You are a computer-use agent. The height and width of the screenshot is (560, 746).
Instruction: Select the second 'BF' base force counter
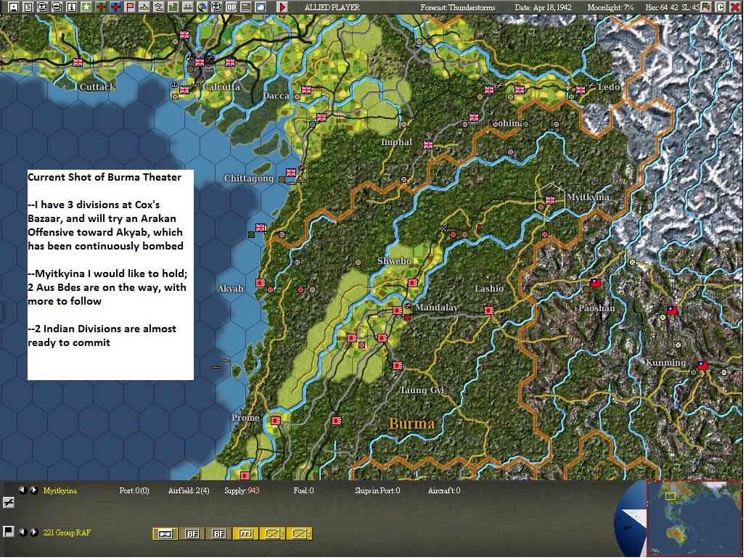(x=219, y=534)
